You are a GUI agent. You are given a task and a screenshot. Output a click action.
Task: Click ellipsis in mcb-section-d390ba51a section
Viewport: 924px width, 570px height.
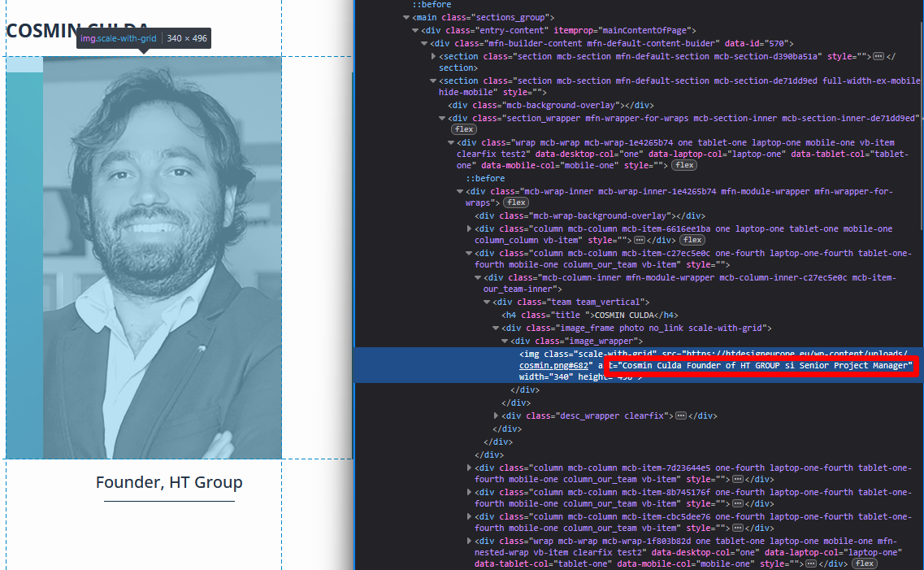click(878, 57)
